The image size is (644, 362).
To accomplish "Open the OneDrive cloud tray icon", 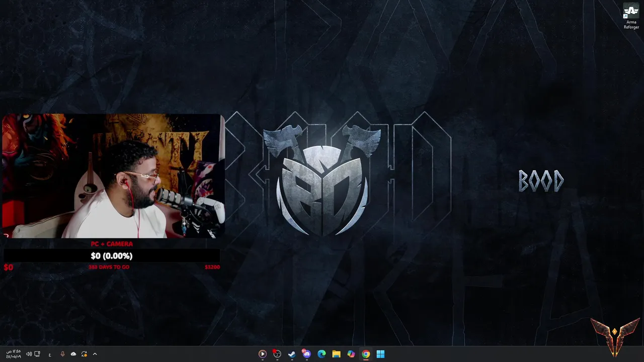I will [x=73, y=354].
